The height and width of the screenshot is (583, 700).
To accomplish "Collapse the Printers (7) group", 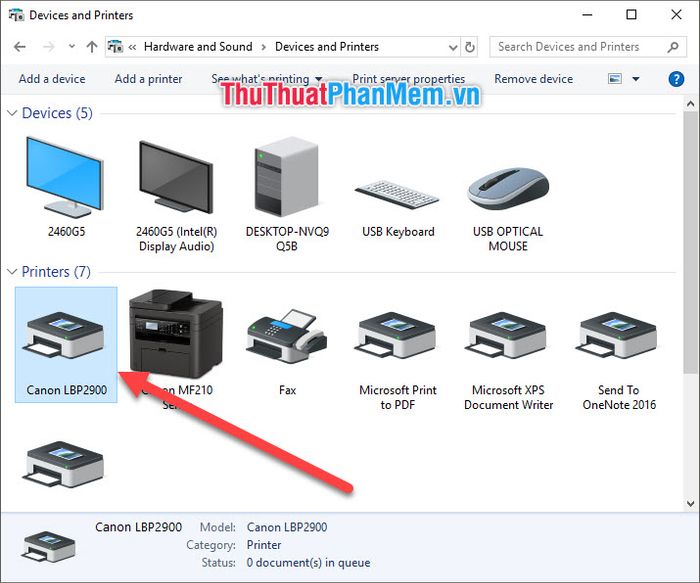I will pyautogui.click(x=12, y=271).
